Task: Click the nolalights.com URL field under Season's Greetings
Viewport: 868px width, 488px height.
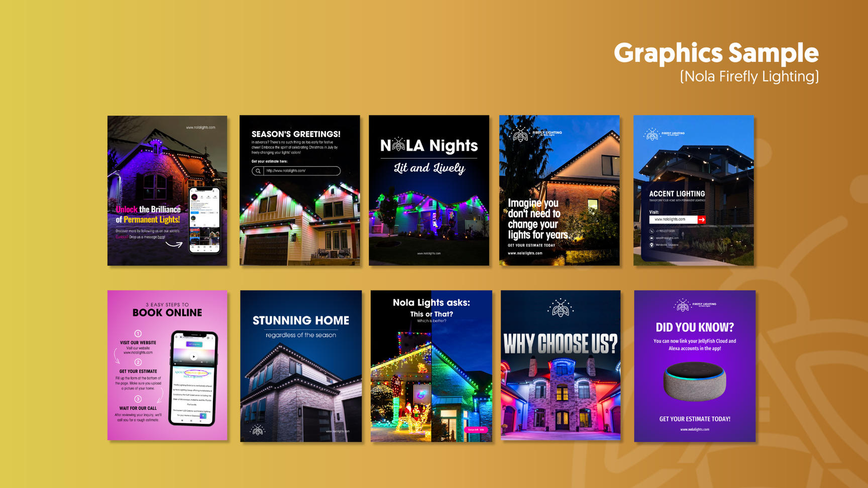Action: [301, 171]
